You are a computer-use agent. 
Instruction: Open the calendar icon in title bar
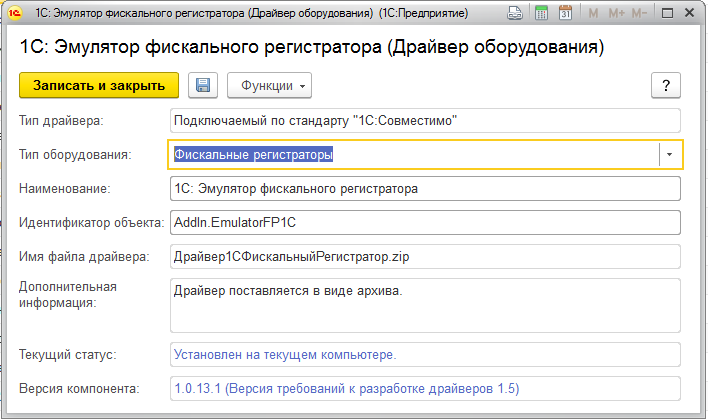[x=565, y=13]
